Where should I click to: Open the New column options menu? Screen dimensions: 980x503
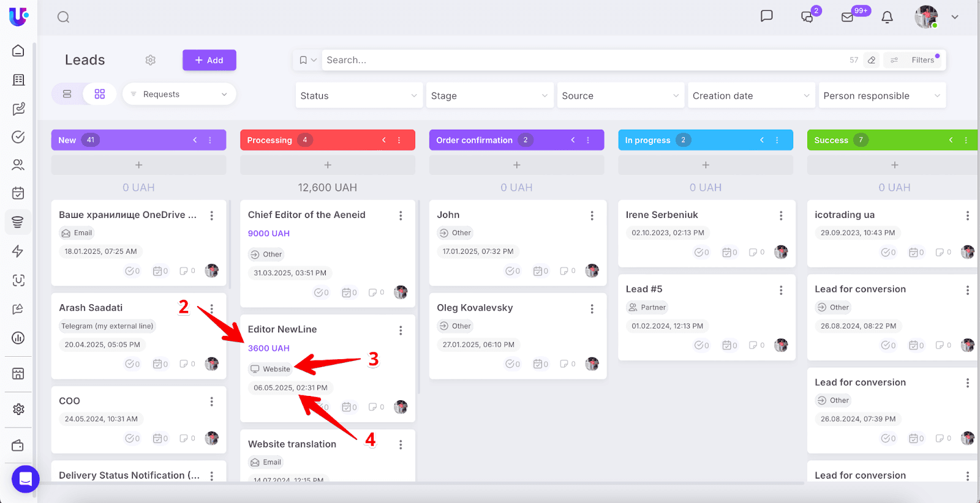[210, 140]
